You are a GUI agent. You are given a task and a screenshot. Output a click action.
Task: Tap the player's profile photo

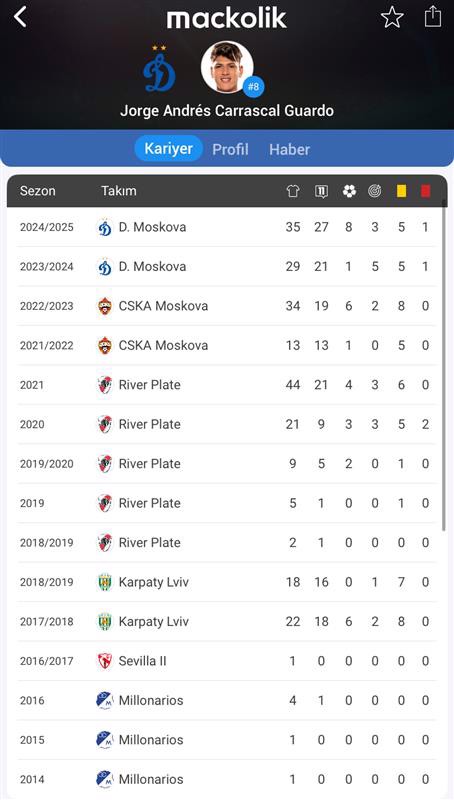click(226, 67)
